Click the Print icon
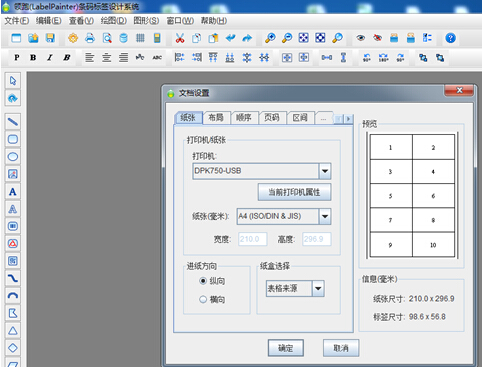Viewport: 482px width, 367px height. [x=90, y=38]
